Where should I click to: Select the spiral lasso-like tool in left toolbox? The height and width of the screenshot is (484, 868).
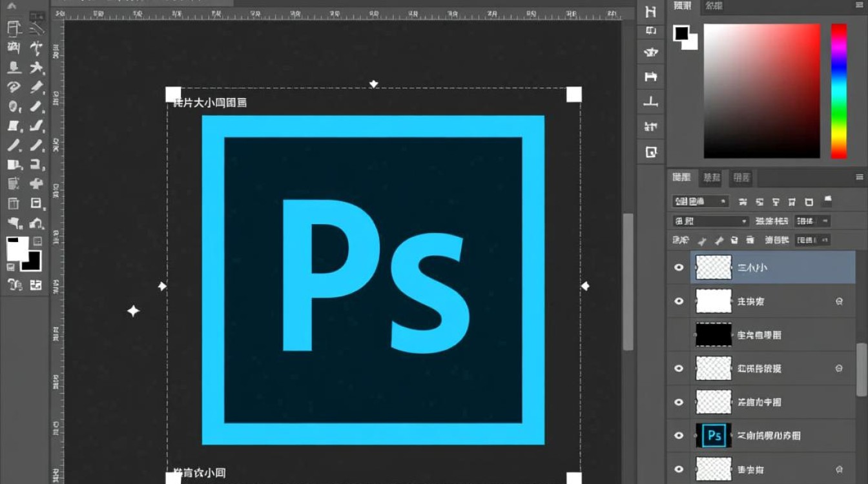tap(14, 87)
